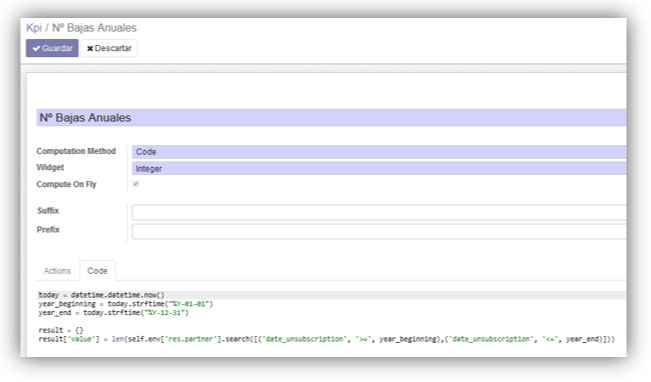Image resolution: width=651 pixels, height=382 pixels.
Task: Click the year_end code line
Action: pyautogui.click(x=114, y=313)
